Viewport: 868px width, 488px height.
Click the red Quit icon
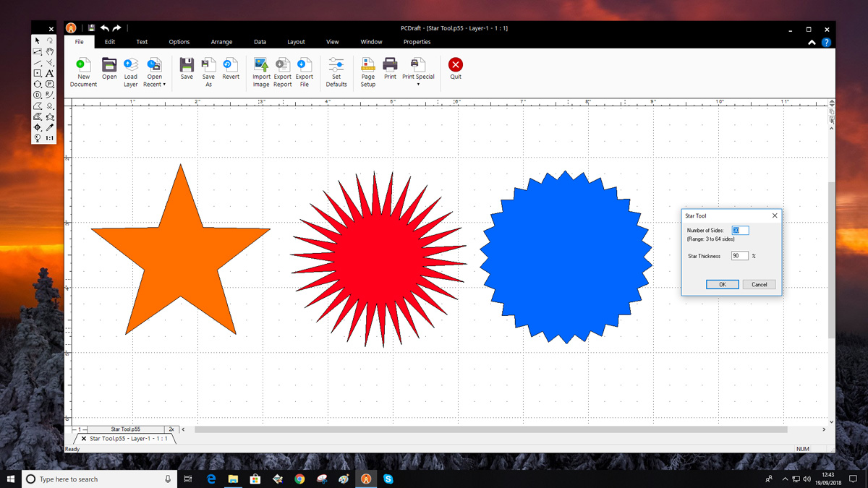pos(456,65)
